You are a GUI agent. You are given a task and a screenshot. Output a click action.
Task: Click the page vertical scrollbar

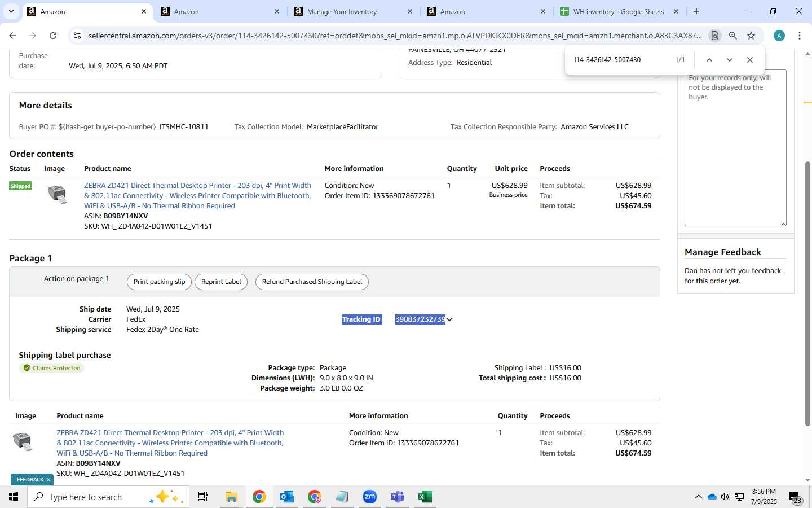coord(807,294)
